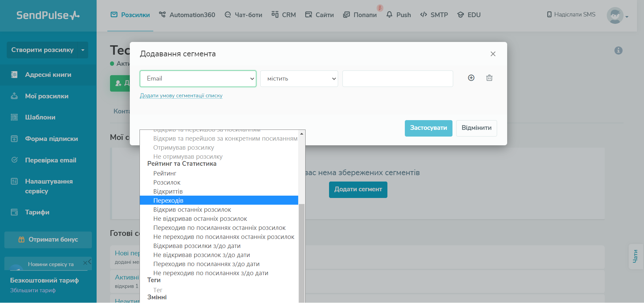The width and height of the screenshot is (644, 303).
Task: Click the info icon on the page
Action: tap(619, 50)
